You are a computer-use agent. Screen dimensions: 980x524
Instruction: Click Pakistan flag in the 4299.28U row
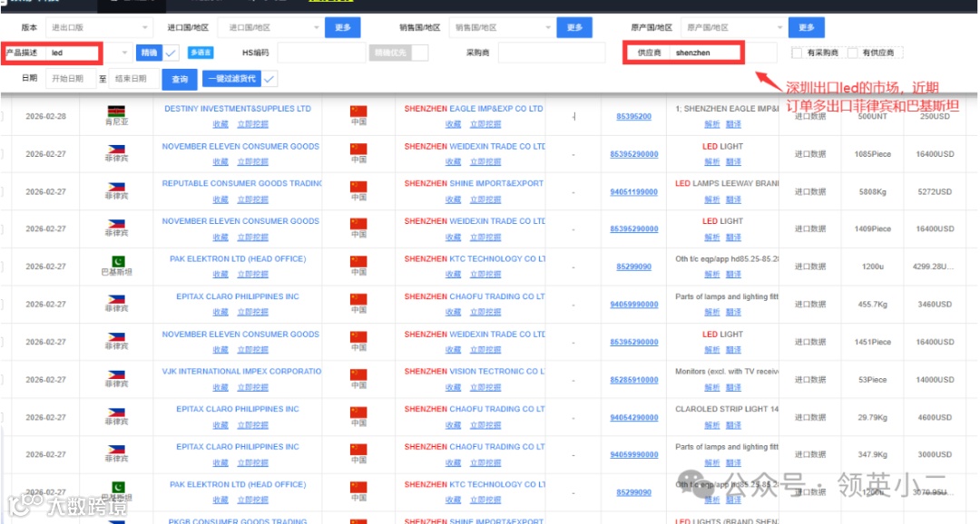[116, 262]
